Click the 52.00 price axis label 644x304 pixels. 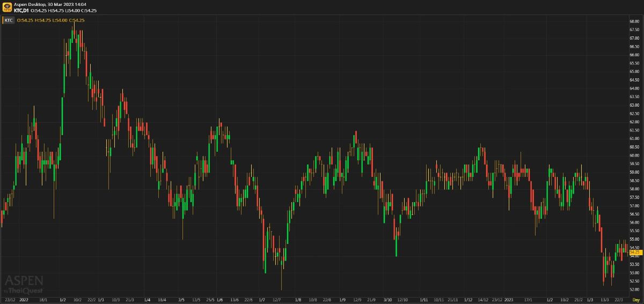634,290
